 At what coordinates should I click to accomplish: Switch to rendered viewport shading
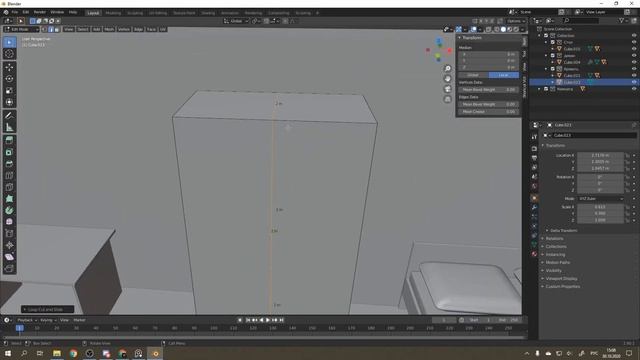(x=516, y=29)
